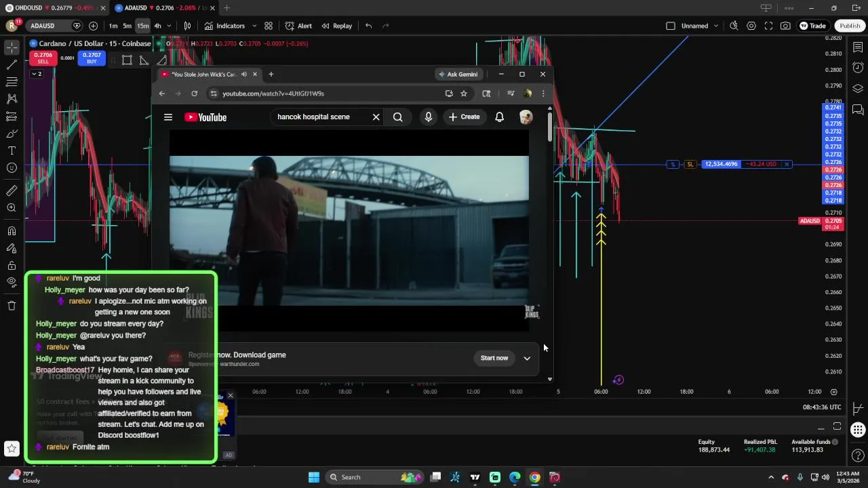This screenshot has width=868, height=488.
Task: Open the patterns drawing tool group
Action: point(12,99)
